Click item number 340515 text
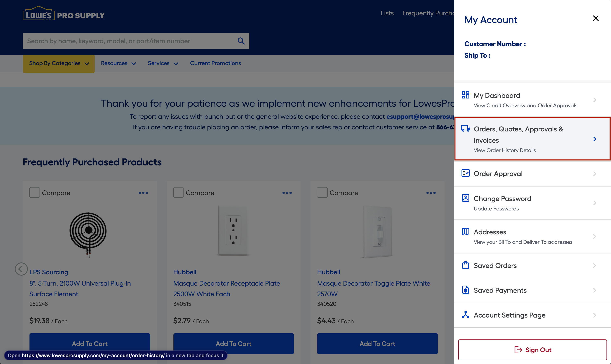This screenshot has width=611, height=364. [x=182, y=304]
